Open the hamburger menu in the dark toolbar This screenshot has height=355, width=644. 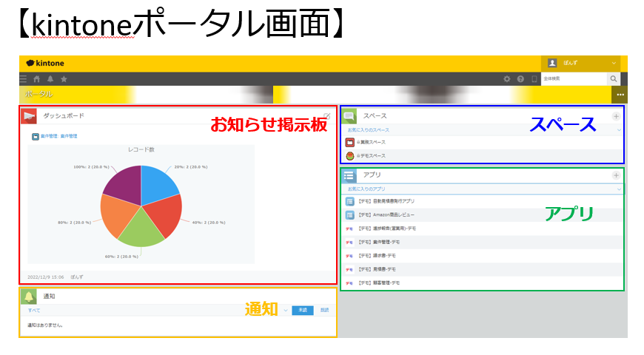click(24, 79)
